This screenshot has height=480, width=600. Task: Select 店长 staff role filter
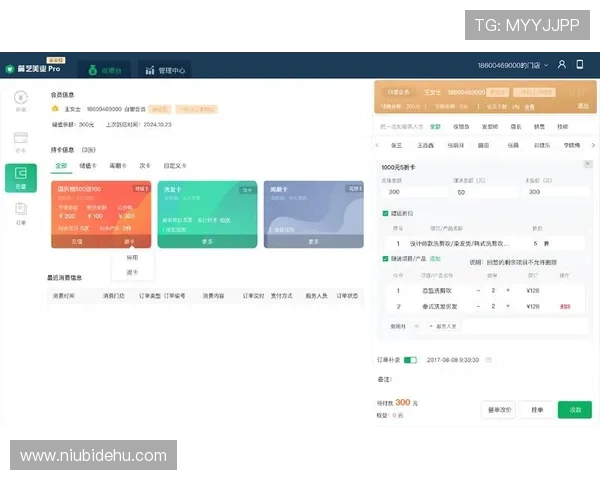pos(516,127)
